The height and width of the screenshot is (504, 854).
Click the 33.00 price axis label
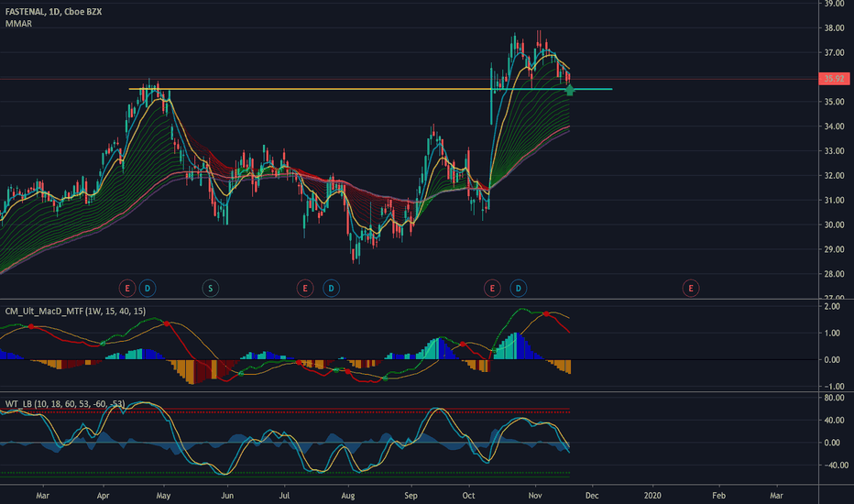click(834, 151)
